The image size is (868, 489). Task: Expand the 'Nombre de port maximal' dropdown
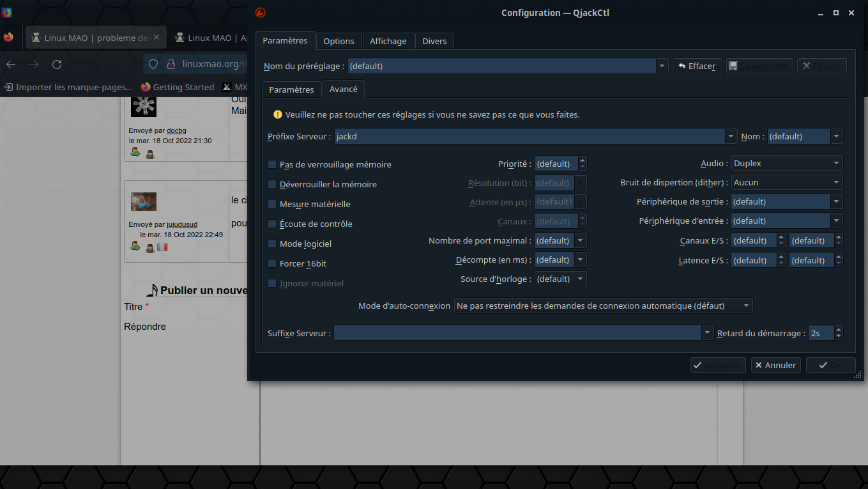(580, 240)
